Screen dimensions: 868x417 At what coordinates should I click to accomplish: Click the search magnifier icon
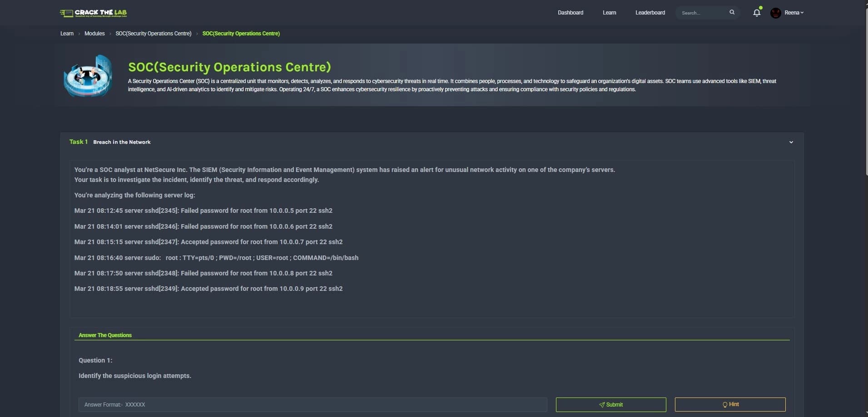tap(732, 12)
